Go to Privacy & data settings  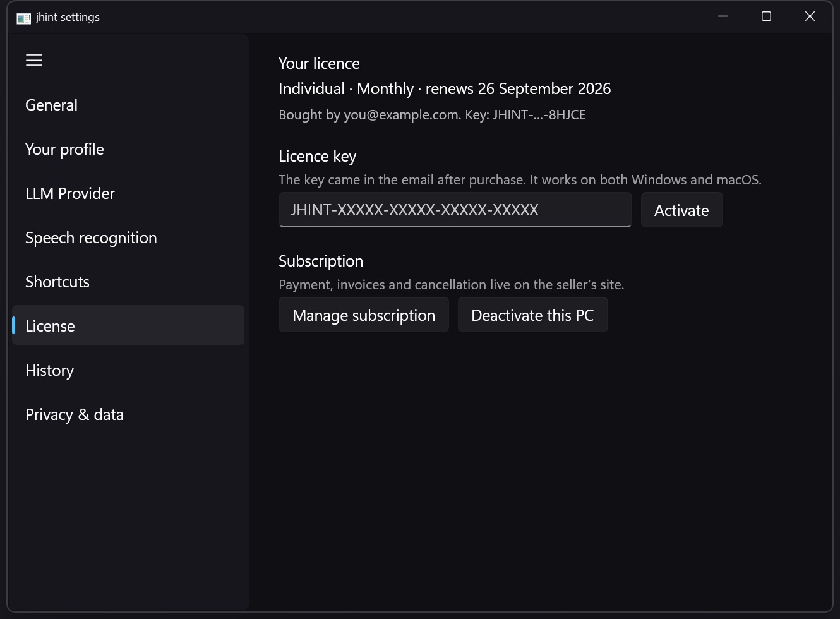[128, 414]
